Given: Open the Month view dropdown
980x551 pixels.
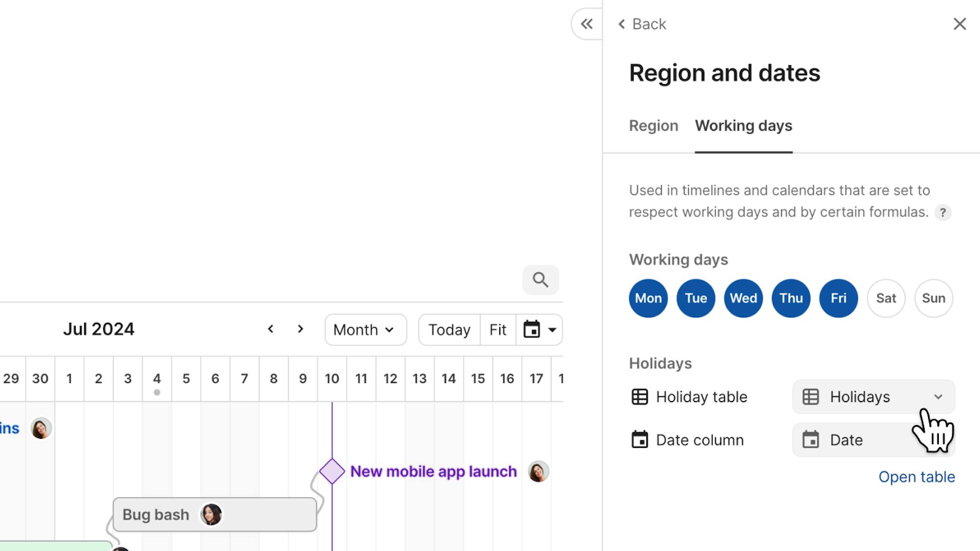Looking at the screenshot, I should 365,330.
